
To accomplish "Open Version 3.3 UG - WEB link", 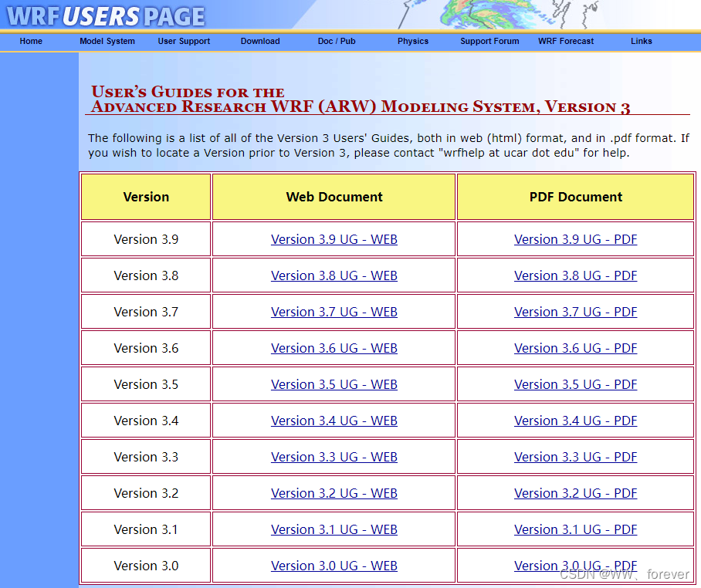I will click(x=334, y=457).
